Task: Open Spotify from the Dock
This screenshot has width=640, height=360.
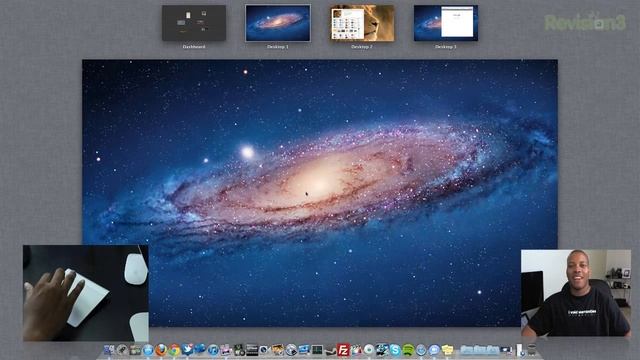Action: coord(408,350)
